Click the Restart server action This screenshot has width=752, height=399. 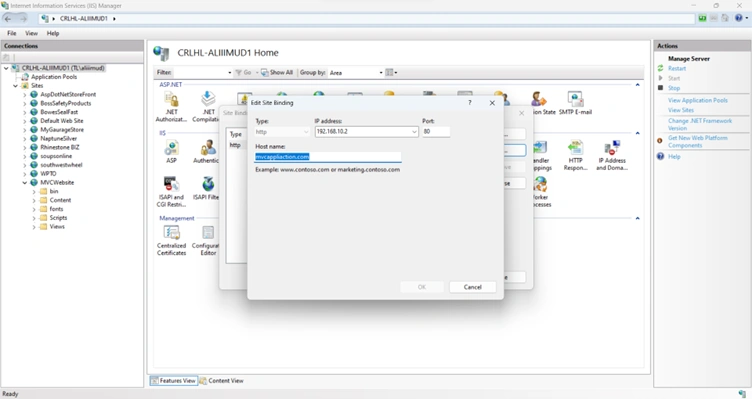tap(677, 69)
